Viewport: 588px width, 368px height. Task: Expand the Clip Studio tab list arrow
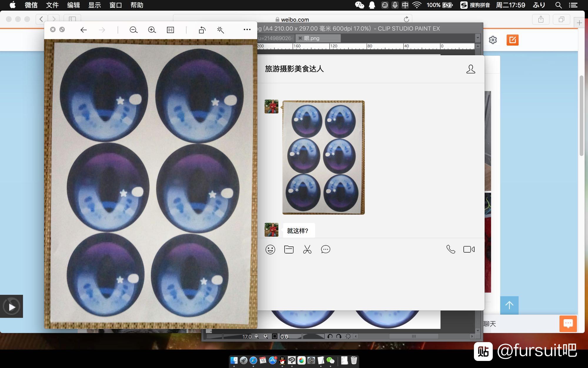[x=478, y=38]
